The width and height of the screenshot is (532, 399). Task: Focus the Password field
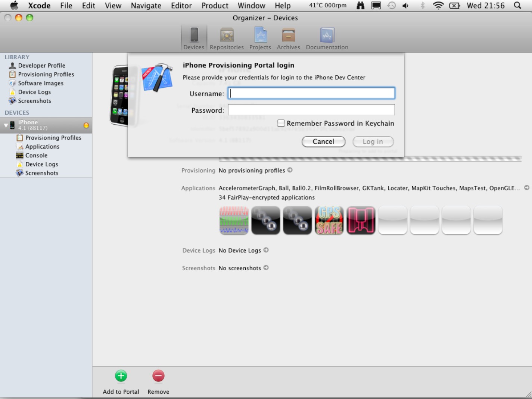tap(311, 110)
